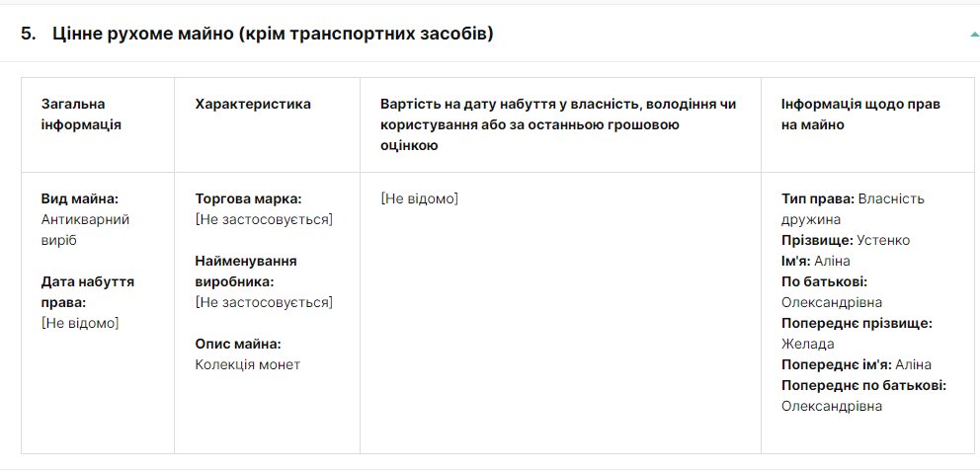Select the "Антикварний виріб" value text

(x=85, y=229)
